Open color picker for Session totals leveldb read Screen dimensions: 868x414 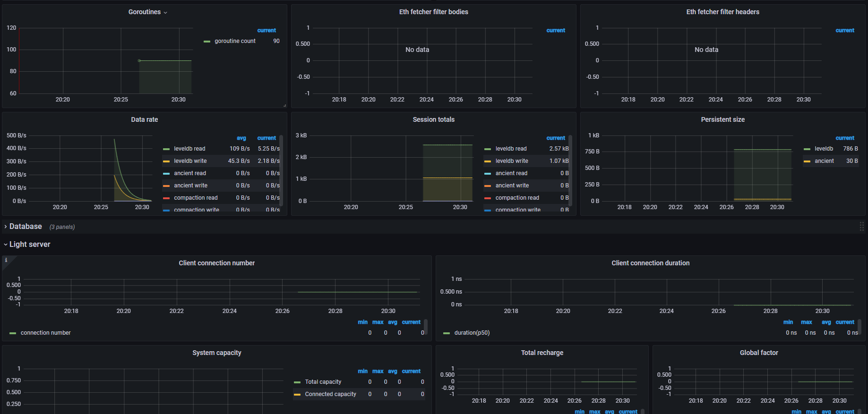pyautogui.click(x=488, y=149)
